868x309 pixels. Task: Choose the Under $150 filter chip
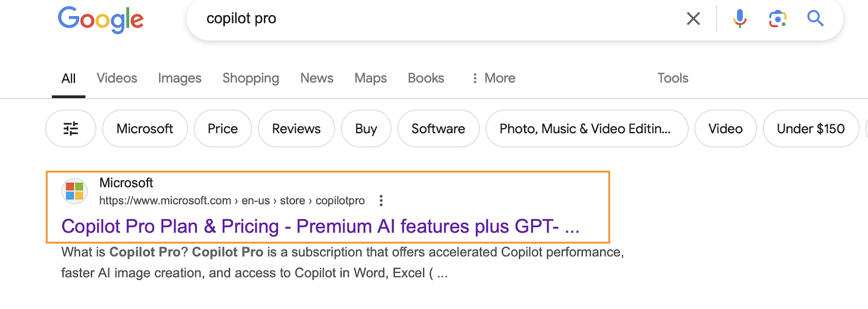pos(811,129)
